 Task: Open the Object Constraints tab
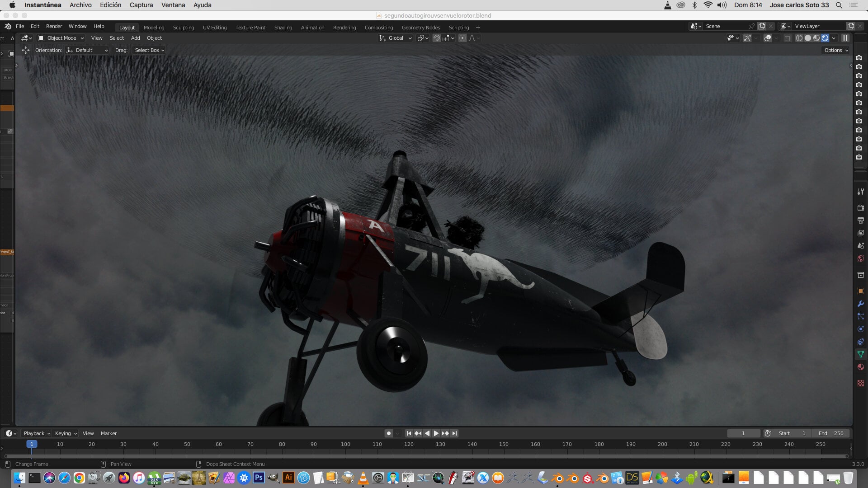(x=860, y=342)
